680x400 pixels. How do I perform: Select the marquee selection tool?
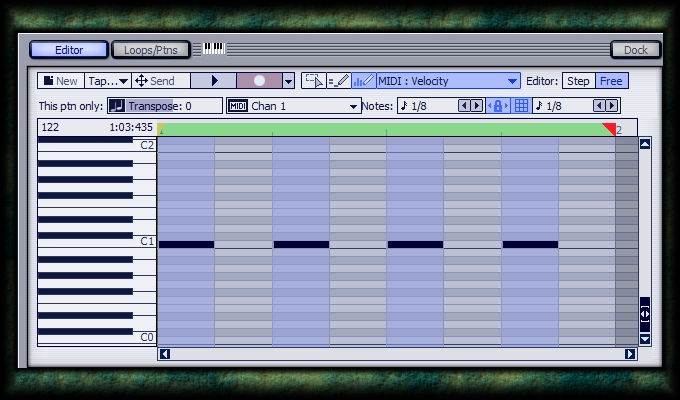(x=314, y=81)
